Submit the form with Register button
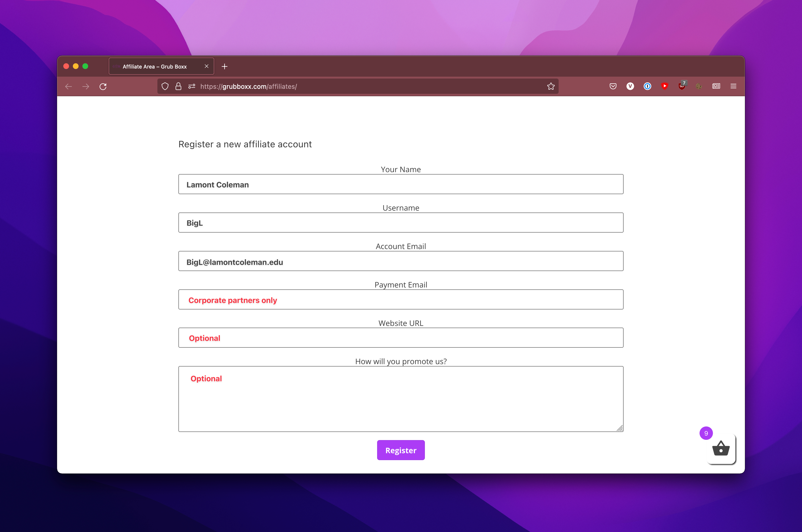Image resolution: width=802 pixels, height=532 pixels. 401,450
